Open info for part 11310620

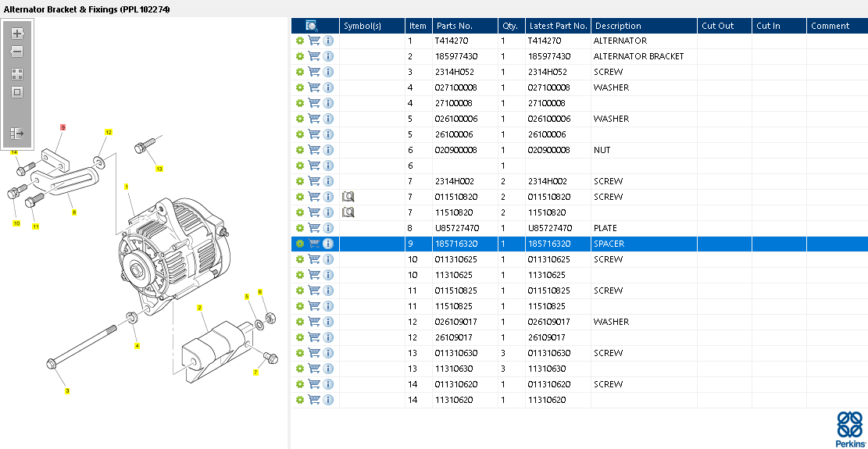(x=328, y=400)
